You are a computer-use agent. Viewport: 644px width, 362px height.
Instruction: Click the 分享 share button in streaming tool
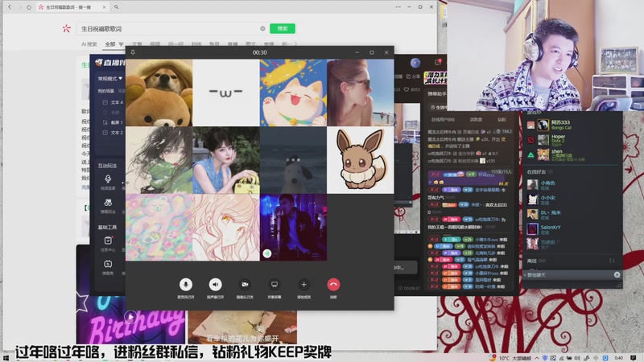[413, 76]
